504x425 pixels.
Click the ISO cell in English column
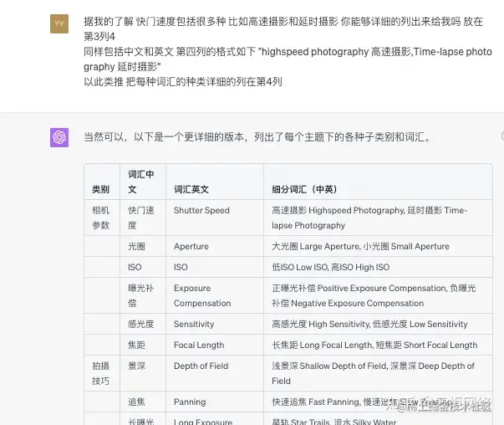point(215,267)
